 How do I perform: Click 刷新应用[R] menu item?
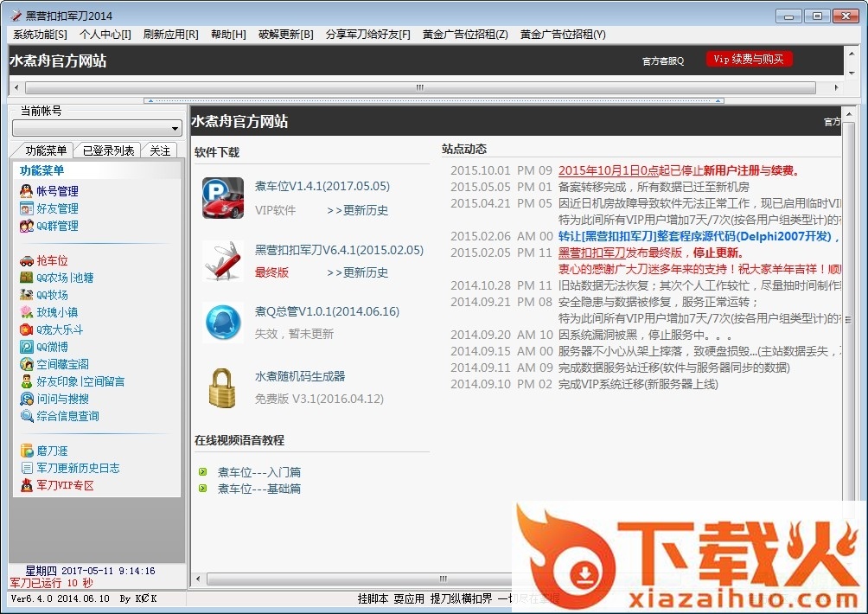pyautogui.click(x=170, y=35)
